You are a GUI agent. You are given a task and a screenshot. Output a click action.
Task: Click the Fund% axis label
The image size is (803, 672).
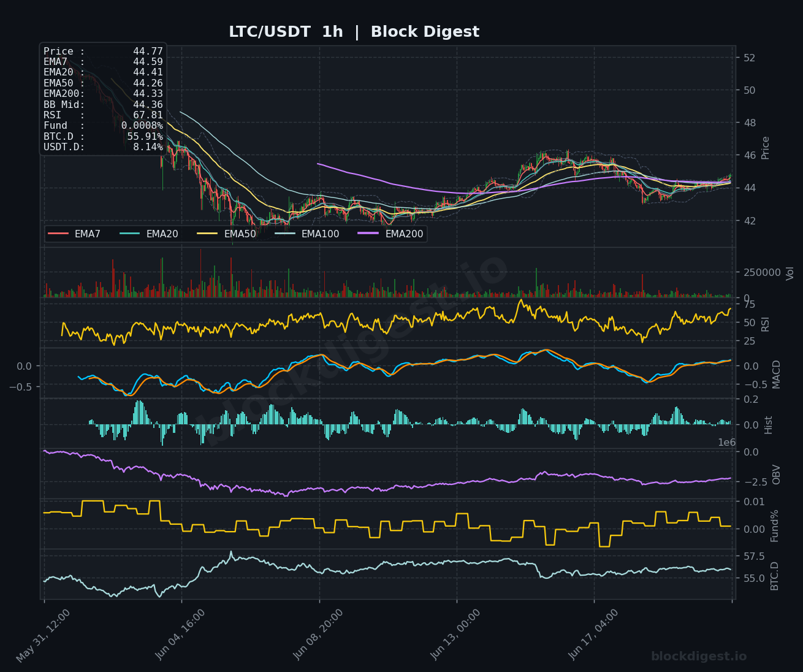point(775,525)
